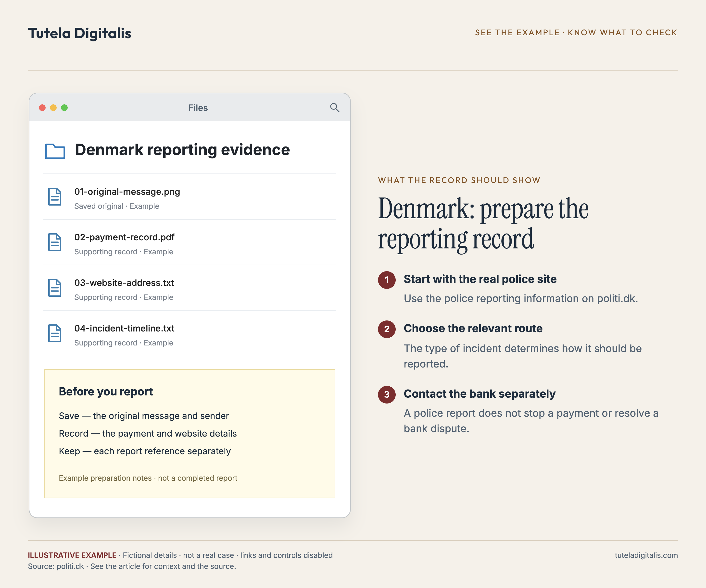Click the file icon for 03-website-address.txt

pyautogui.click(x=55, y=288)
